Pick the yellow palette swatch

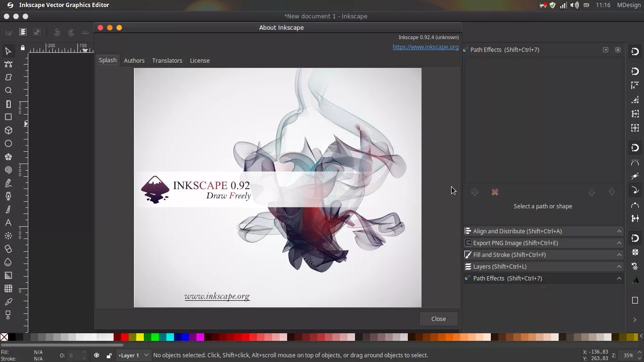140,337
